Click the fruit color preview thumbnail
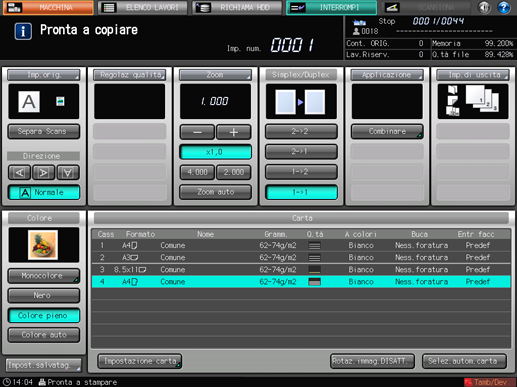Viewport: 517px width, 387px height. coord(44,245)
